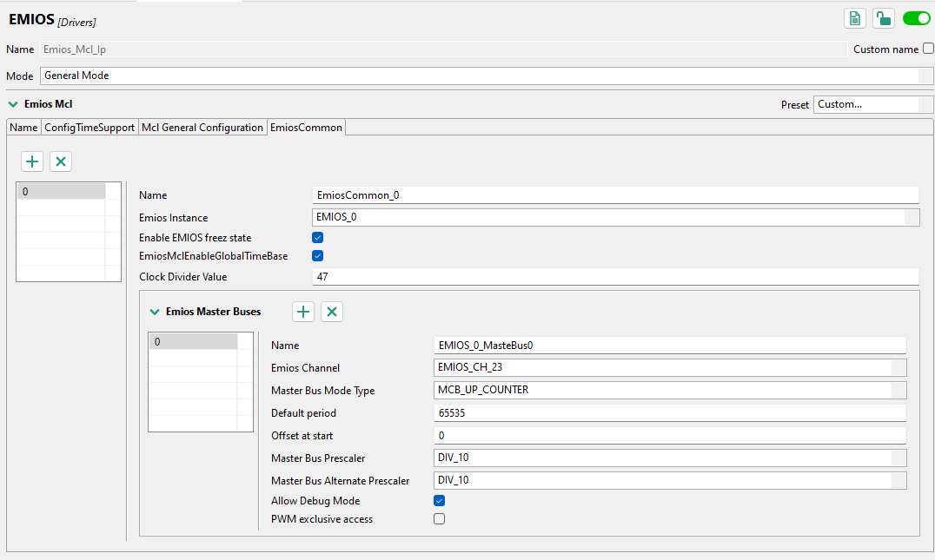Image resolution: width=935 pixels, height=560 pixels.
Task: Open the Mode dropdown showing General Mode
Action: 487,76
